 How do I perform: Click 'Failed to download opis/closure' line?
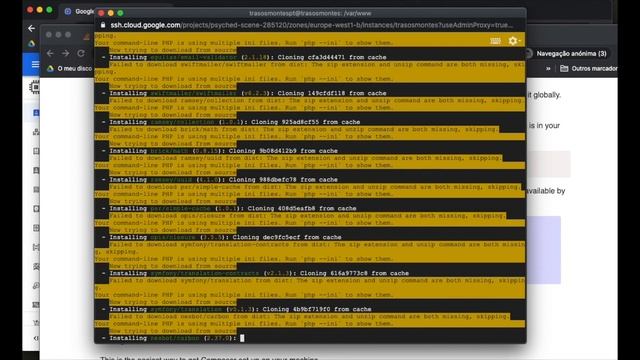(308, 216)
